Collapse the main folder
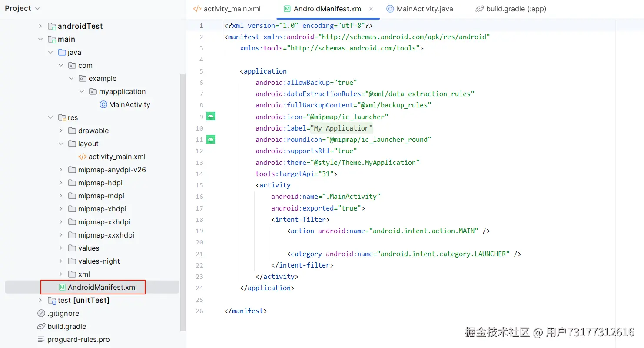 coord(40,39)
